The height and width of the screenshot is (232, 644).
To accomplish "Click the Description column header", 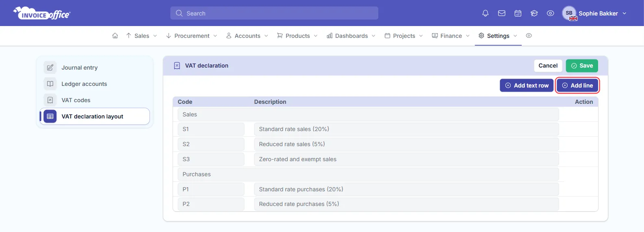I will pyautogui.click(x=270, y=102).
